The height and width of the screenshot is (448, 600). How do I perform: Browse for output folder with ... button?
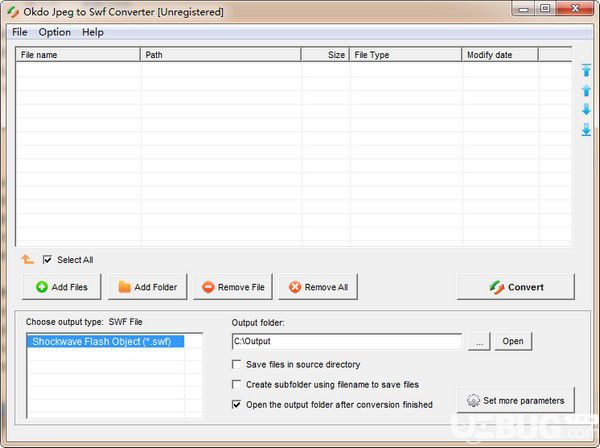(x=479, y=341)
